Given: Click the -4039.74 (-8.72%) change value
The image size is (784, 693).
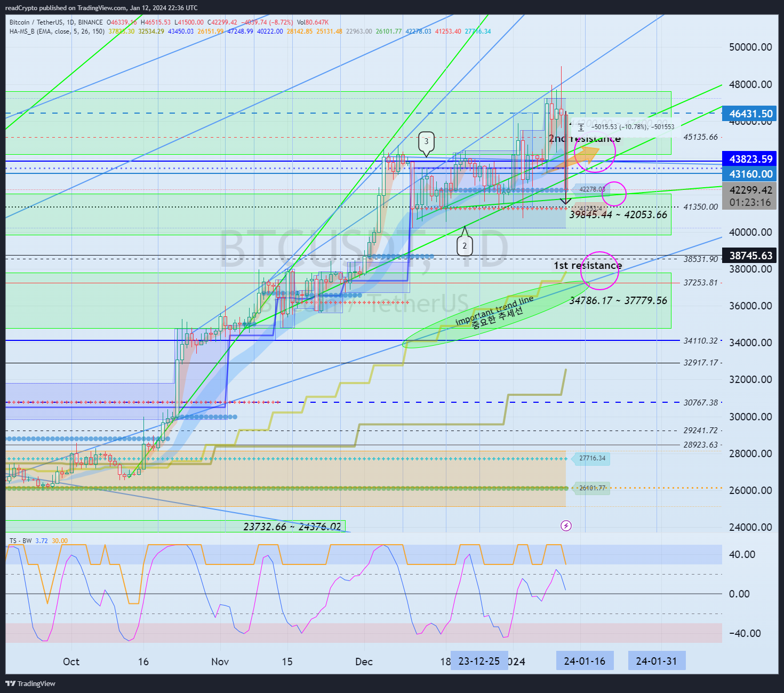Looking at the screenshot, I should (267, 22).
